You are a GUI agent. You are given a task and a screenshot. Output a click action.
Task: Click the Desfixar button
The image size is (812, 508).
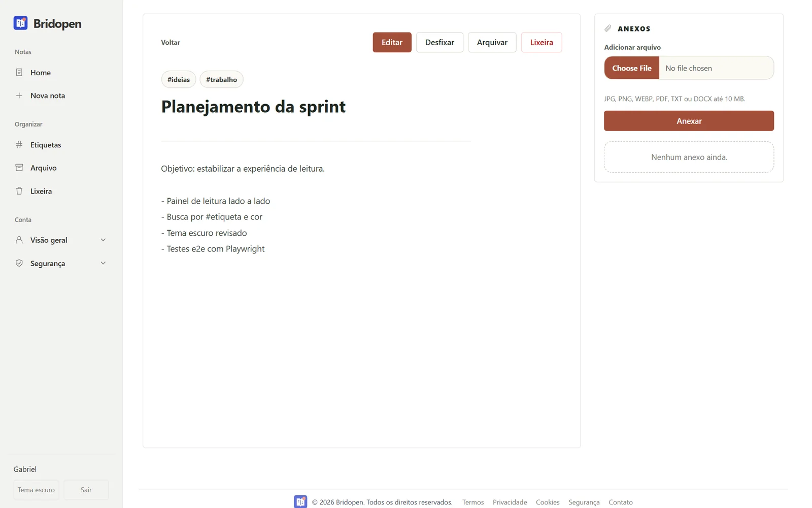coord(439,42)
